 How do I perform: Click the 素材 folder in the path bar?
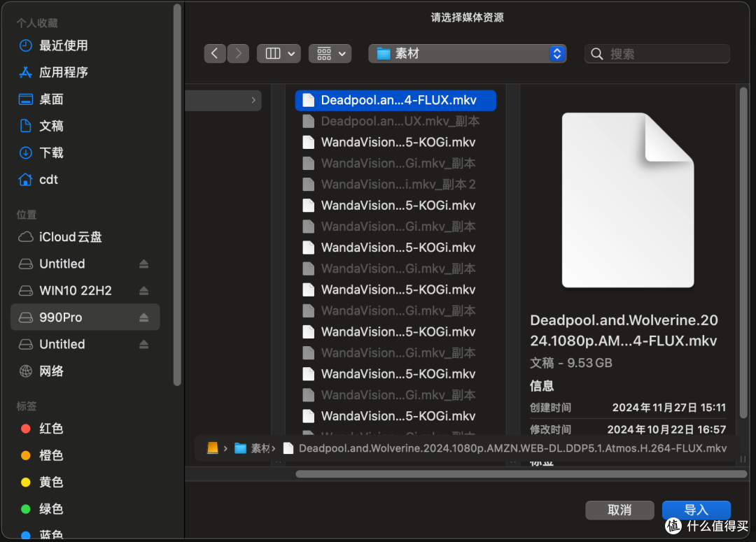point(253,448)
